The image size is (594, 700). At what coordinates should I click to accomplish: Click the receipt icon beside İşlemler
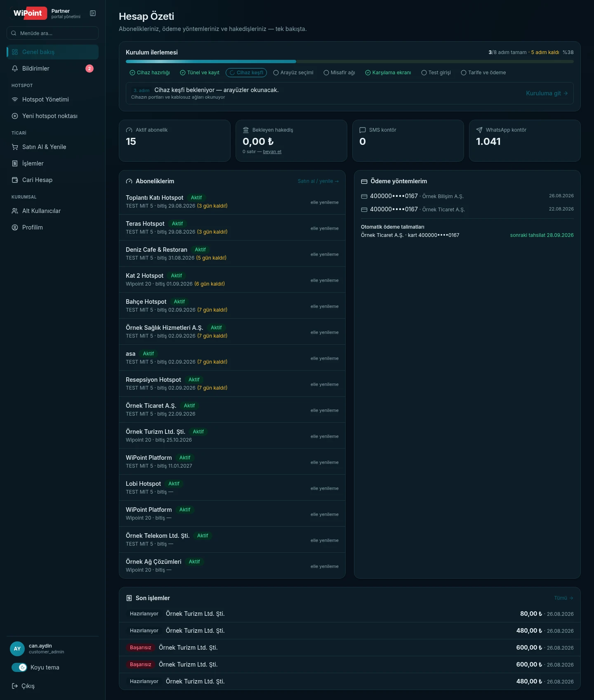pyautogui.click(x=15, y=163)
